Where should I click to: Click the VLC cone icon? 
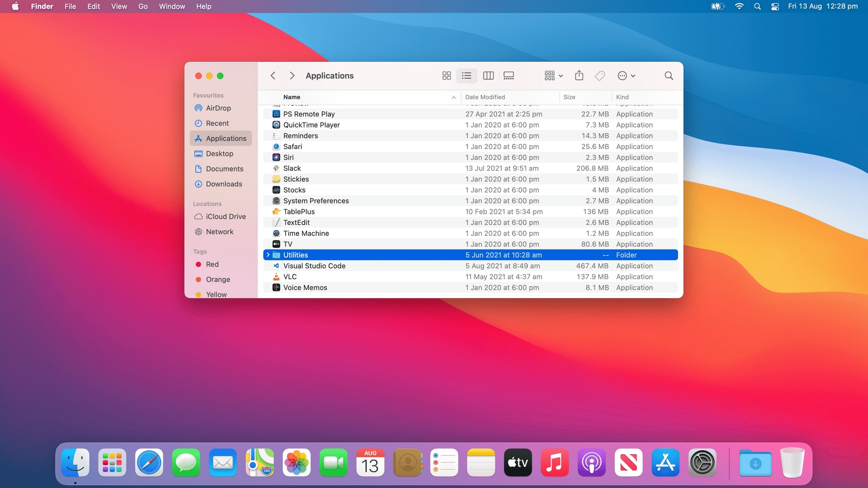click(276, 277)
